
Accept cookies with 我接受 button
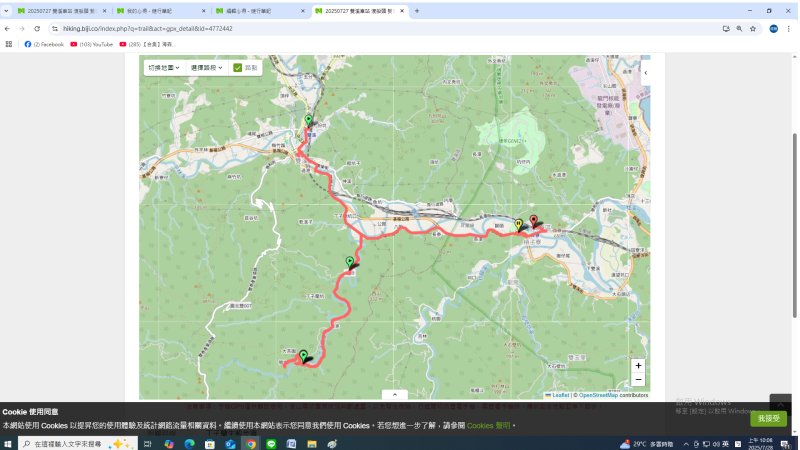[768, 418]
